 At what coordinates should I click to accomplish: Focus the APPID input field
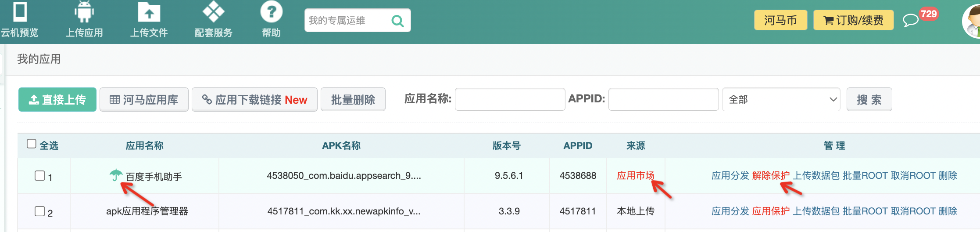[663, 100]
